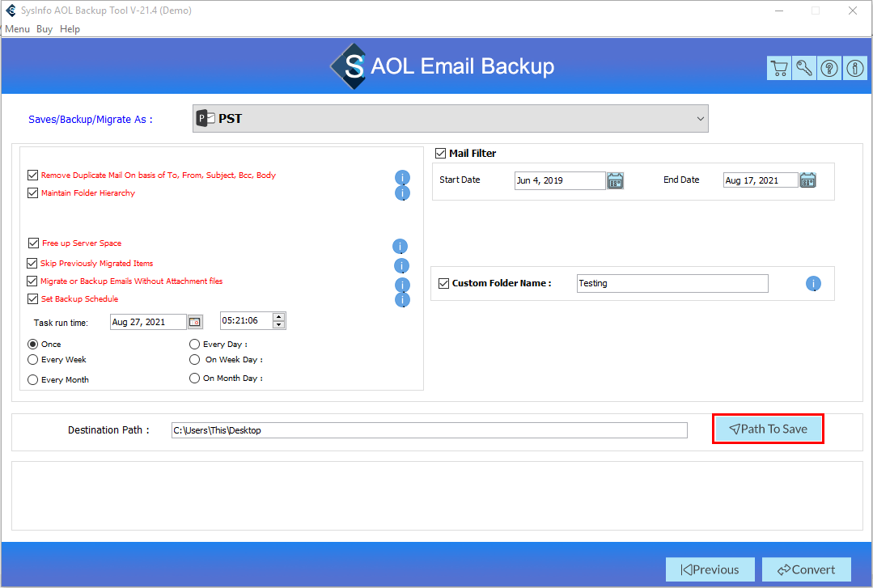
Task: Decrease the task time with down arrow
Action: [x=279, y=324]
